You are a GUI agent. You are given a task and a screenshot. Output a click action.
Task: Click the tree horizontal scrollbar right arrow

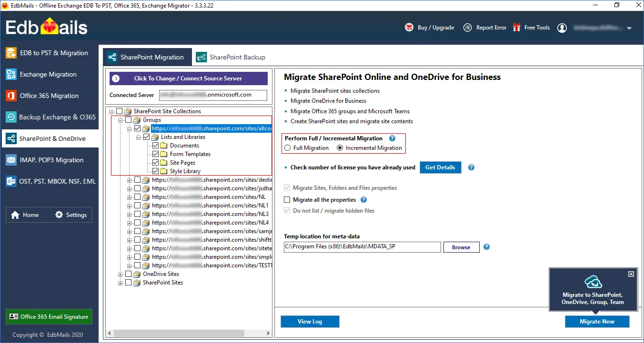coord(268,333)
